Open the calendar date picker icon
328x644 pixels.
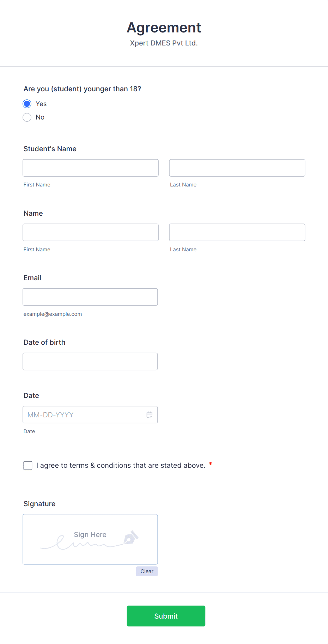[x=150, y=415]
